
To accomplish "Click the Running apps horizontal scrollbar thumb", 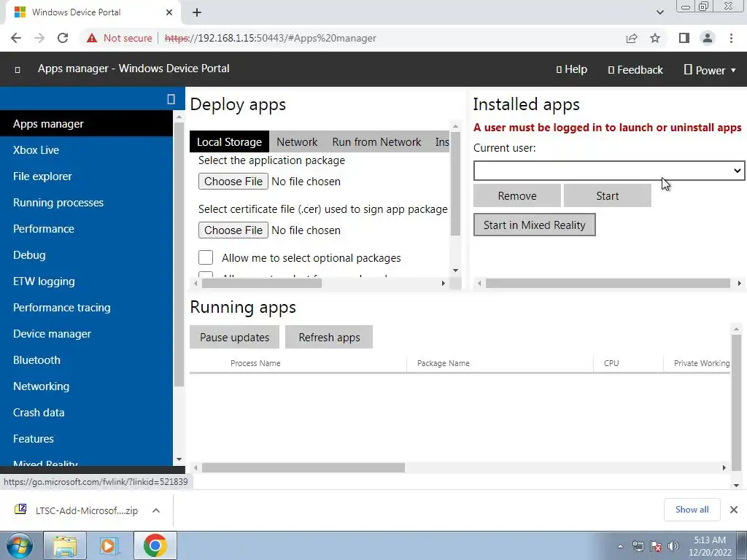I will (x=303, y=467).
